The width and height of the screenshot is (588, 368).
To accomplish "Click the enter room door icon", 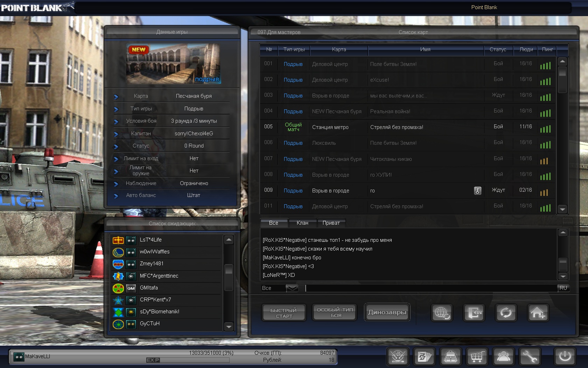I will click(474, 313).
